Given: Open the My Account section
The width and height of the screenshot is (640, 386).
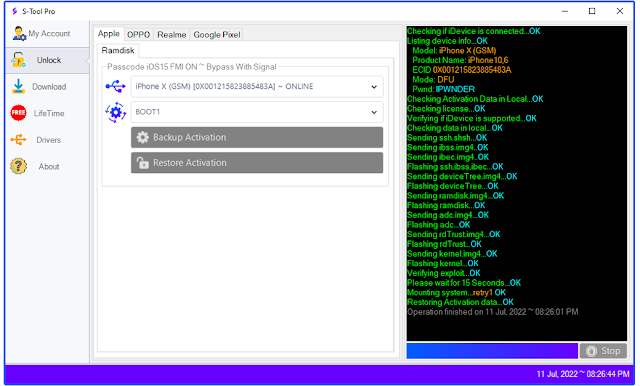Looking at the screenshot, I should tap(49, 33).
